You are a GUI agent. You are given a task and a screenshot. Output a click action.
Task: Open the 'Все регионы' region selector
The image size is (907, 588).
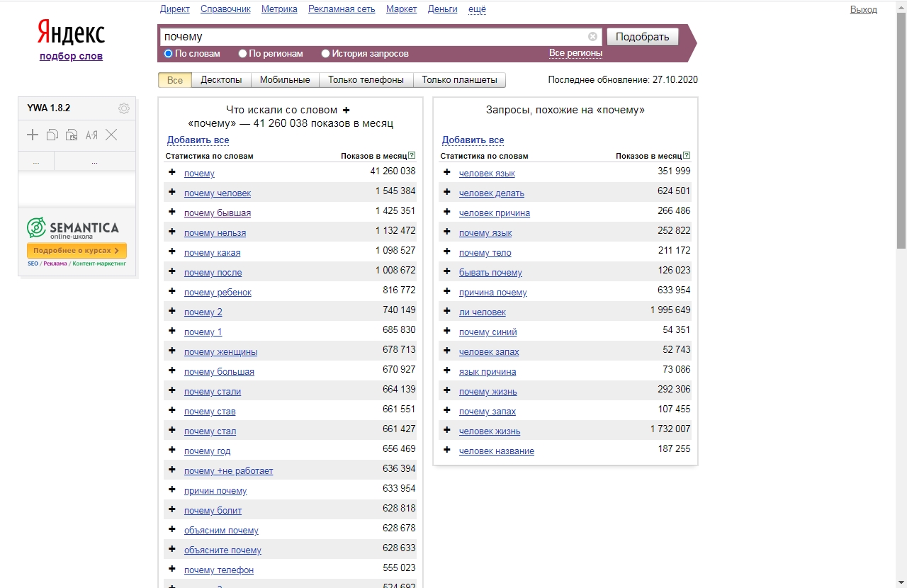pos(575,53)
